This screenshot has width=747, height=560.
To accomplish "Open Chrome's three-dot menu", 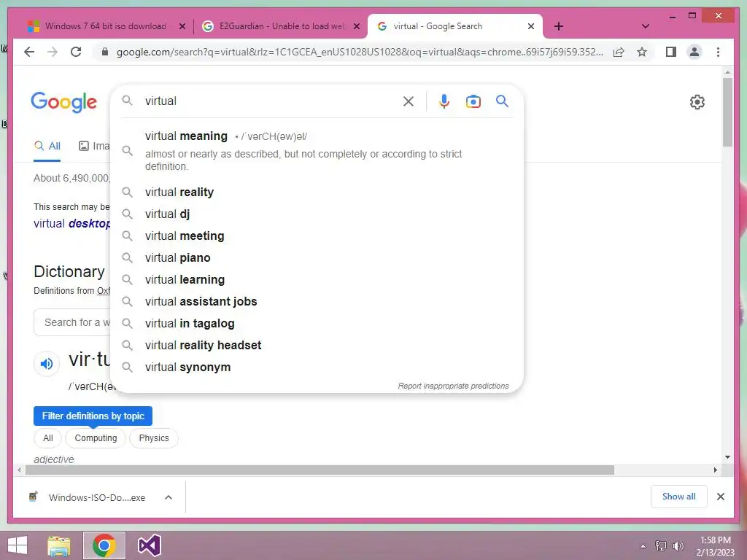I will [718, 52].
